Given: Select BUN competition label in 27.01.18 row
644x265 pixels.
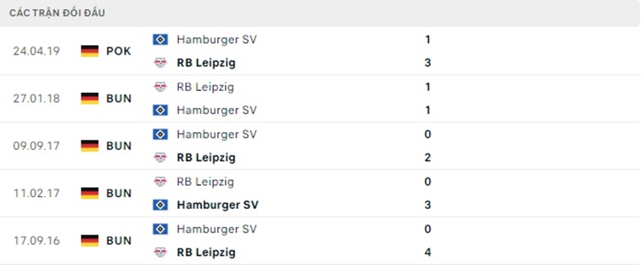Looking at the screenshot, I should tap(118, 99).
